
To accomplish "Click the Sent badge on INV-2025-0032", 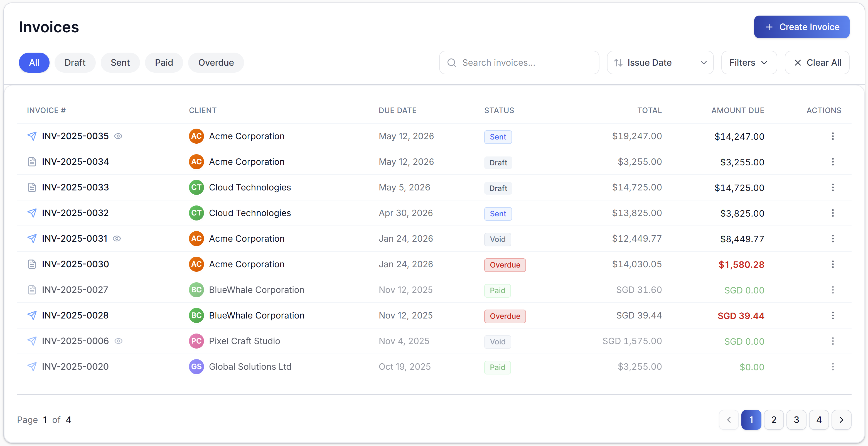I will (498, 214).
